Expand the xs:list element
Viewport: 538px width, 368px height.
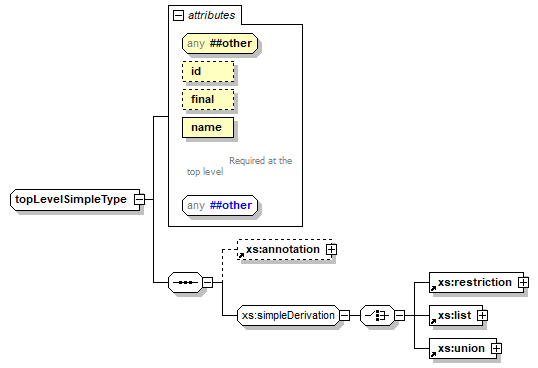pos(482,315)
